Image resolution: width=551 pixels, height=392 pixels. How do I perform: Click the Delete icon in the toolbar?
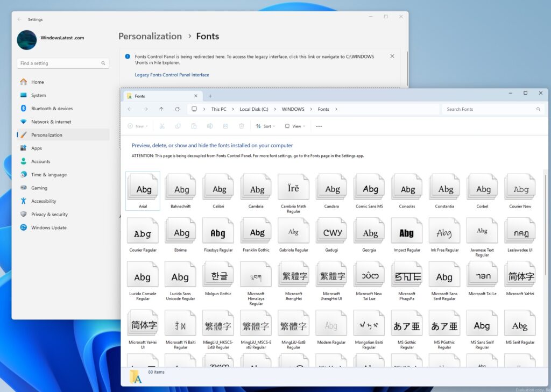point(241,126)
